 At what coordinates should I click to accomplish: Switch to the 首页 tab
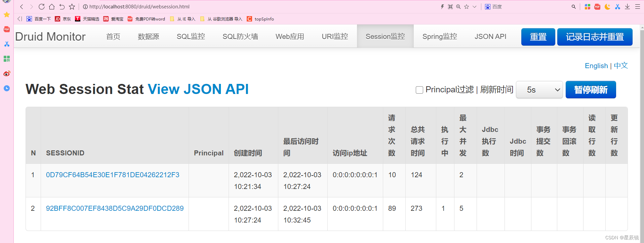[113, 36]
